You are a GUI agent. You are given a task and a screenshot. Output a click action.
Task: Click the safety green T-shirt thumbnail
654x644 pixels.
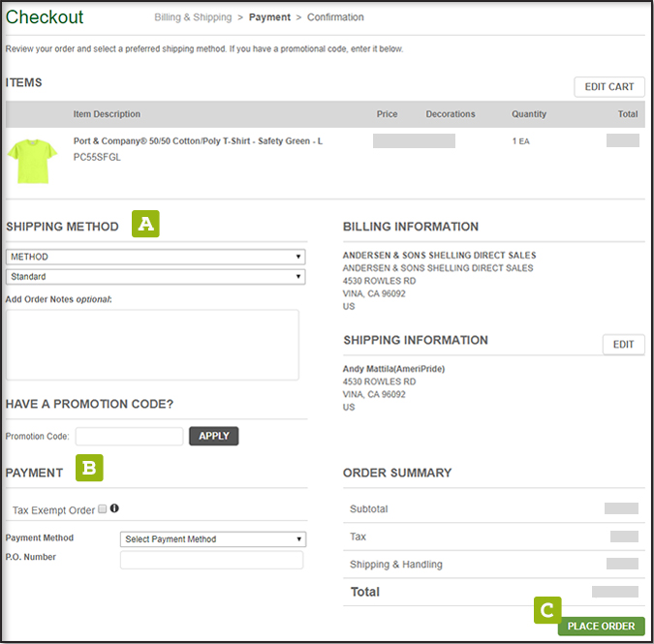click(32, 159)
